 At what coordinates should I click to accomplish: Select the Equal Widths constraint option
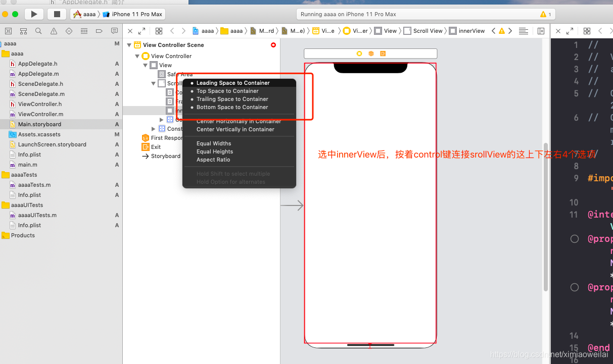tap(213, 143)
